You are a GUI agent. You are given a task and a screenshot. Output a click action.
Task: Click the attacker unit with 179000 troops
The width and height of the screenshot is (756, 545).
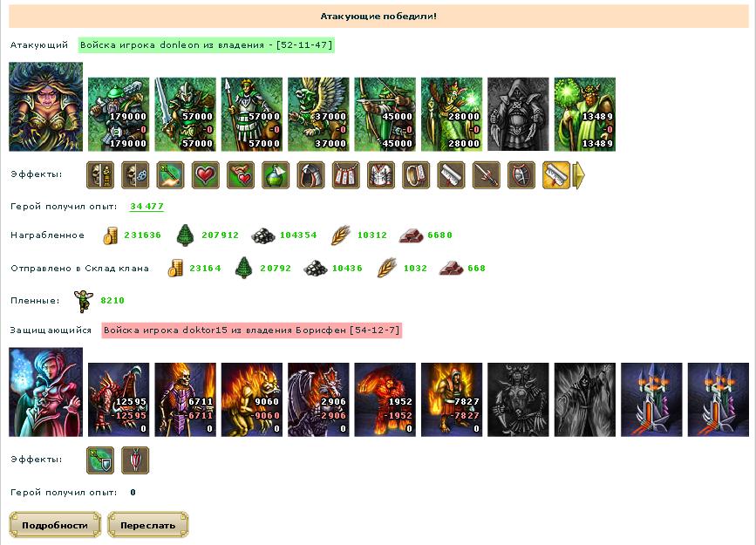coord(119,114)
